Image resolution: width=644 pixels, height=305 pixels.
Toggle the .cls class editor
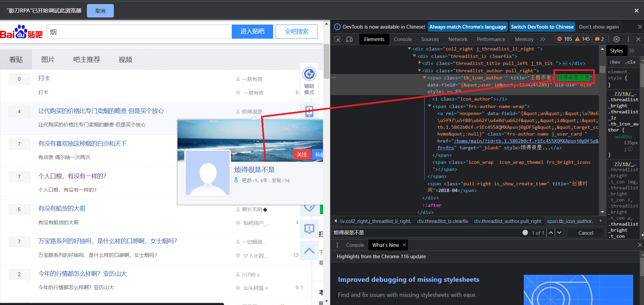(630, 62)
